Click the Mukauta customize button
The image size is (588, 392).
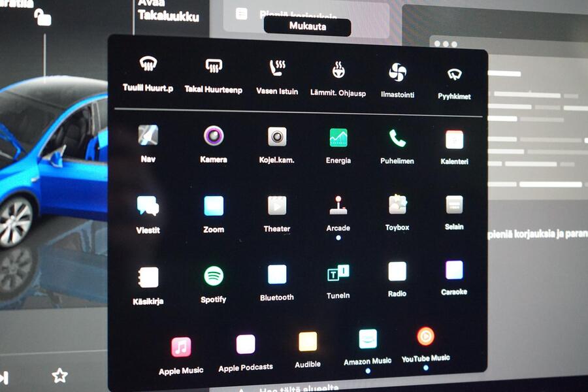click(308, 26)
